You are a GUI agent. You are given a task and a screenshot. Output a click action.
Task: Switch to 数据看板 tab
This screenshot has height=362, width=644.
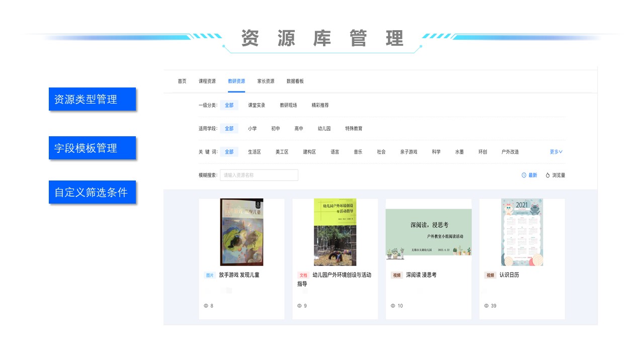click(295, 81)
